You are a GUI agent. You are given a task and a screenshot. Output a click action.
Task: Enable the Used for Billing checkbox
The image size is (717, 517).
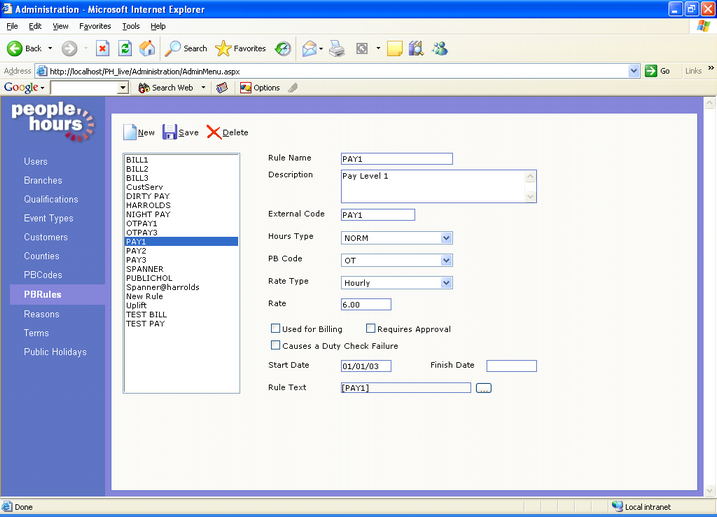tap(276, 329)
